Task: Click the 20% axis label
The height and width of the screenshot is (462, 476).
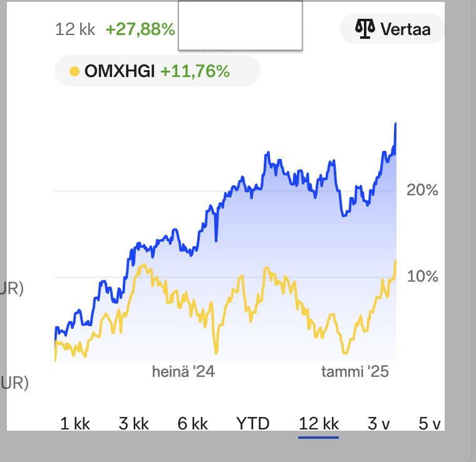Action: pyautogui.click(x=422, y=190)
